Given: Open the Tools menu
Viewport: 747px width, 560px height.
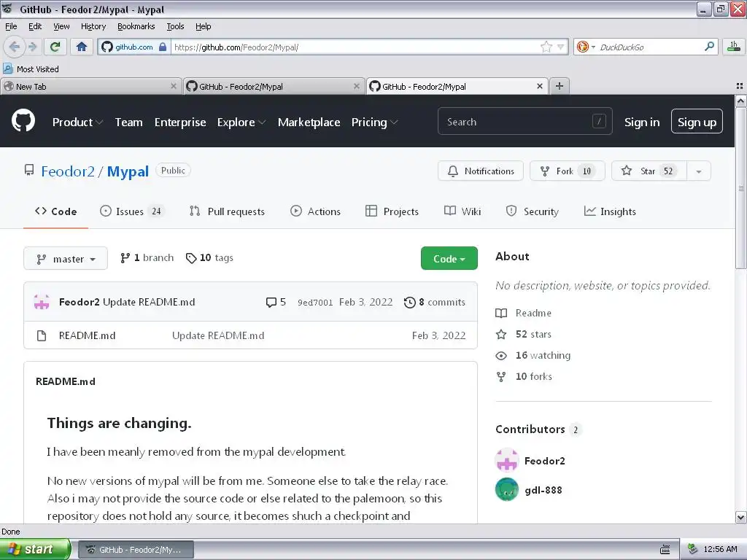Looking at the screenshot, I should coord(175,26).
